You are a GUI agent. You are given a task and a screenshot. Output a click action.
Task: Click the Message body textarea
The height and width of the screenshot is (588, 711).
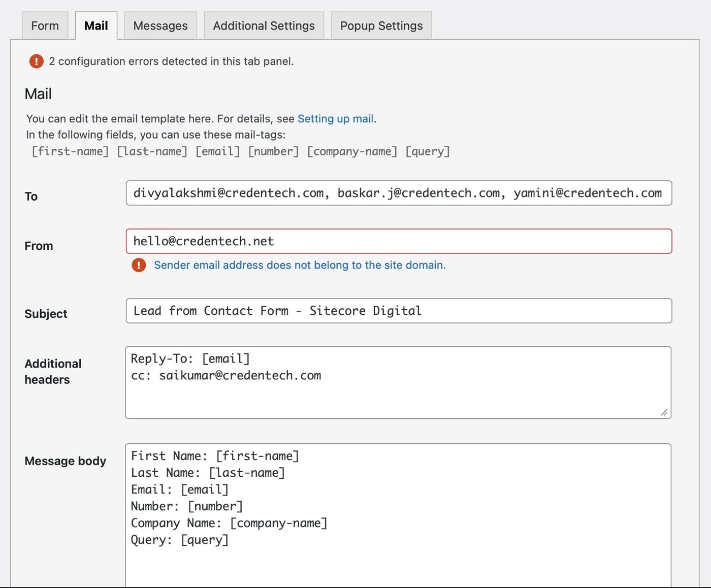[398, 515]
